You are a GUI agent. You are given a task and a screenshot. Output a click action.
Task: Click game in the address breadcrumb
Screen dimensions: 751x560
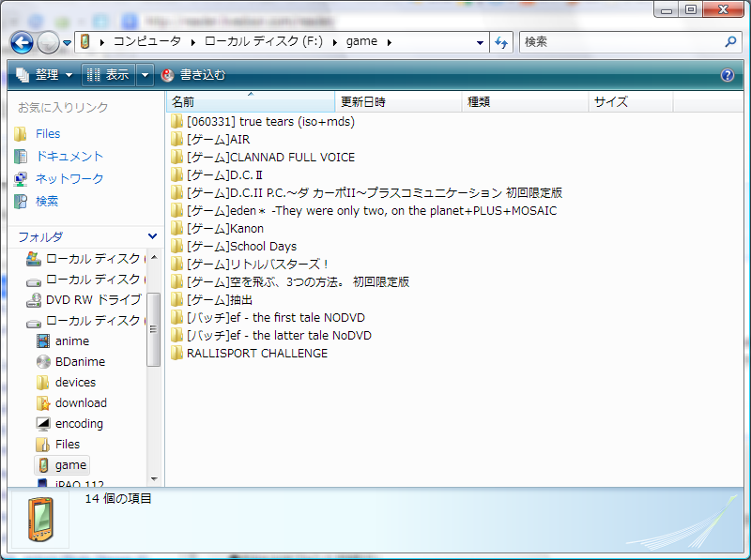(x=361, y=41)
